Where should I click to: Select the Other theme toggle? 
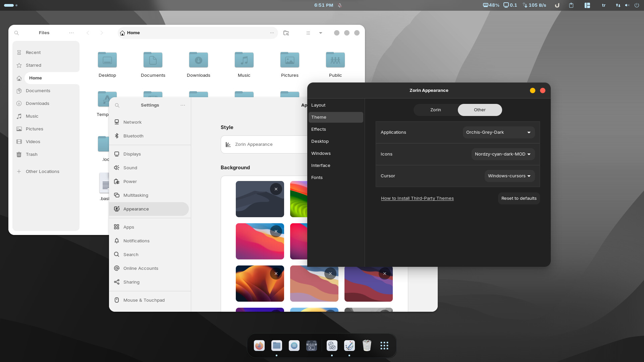point(480,110)
